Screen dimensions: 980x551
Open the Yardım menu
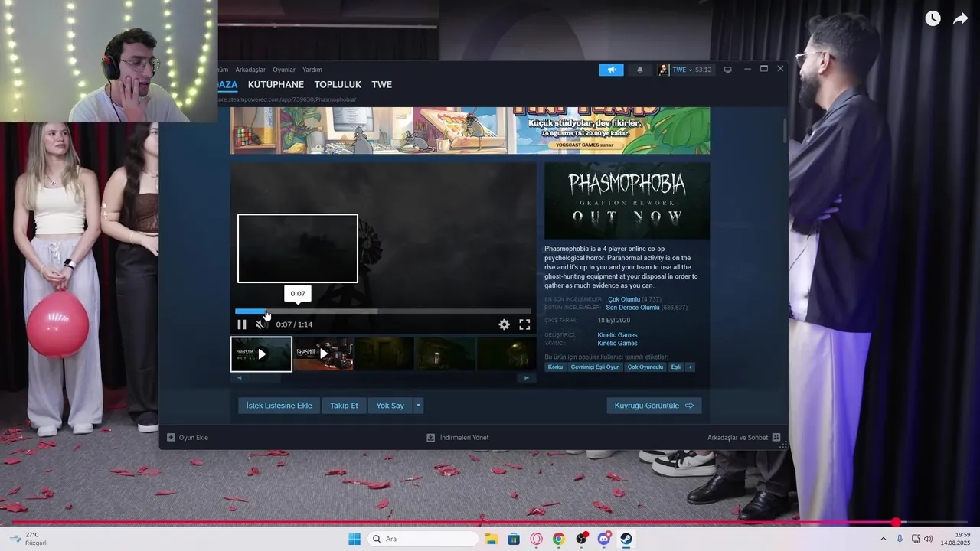pyautogui.click(x=312, y=70)
